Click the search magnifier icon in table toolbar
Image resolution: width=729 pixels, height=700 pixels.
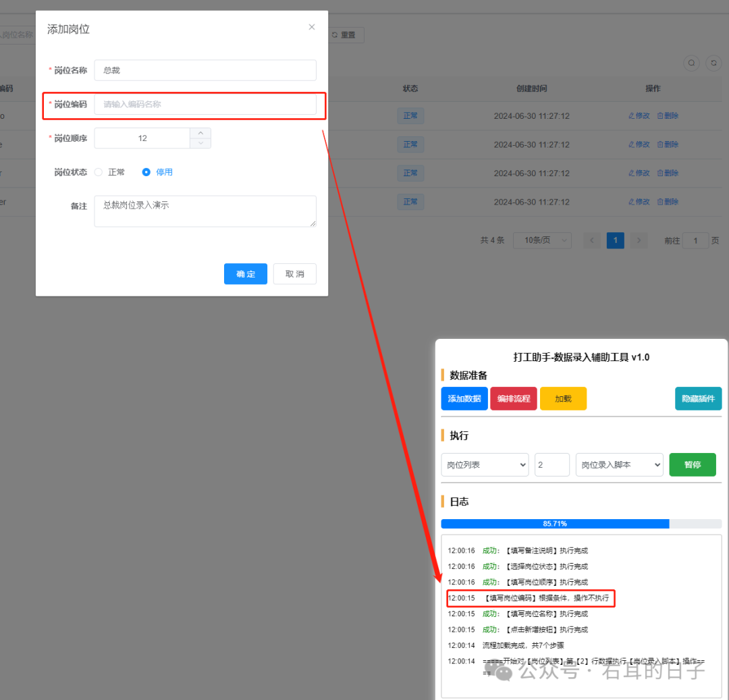click(692, 63)
